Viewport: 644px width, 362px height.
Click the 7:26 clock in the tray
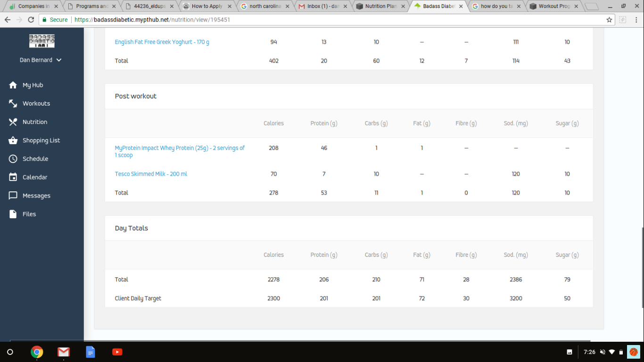pos(589,352)
